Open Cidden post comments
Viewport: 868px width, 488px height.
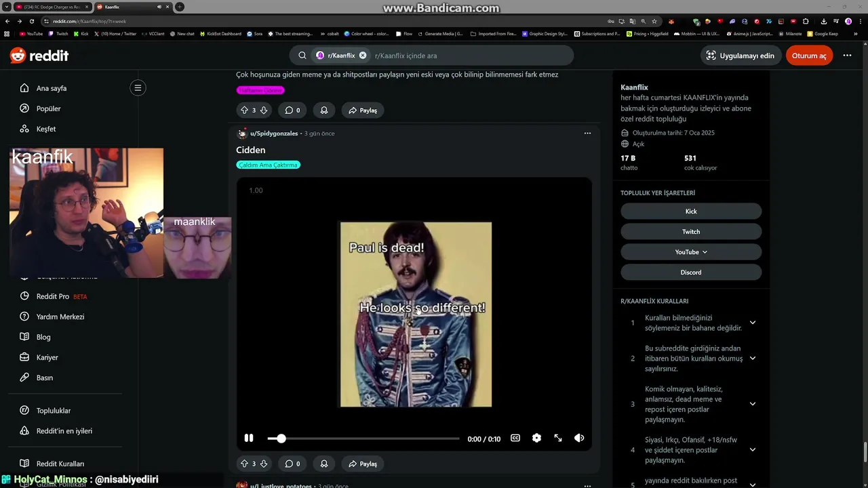[x=292, y=464]
